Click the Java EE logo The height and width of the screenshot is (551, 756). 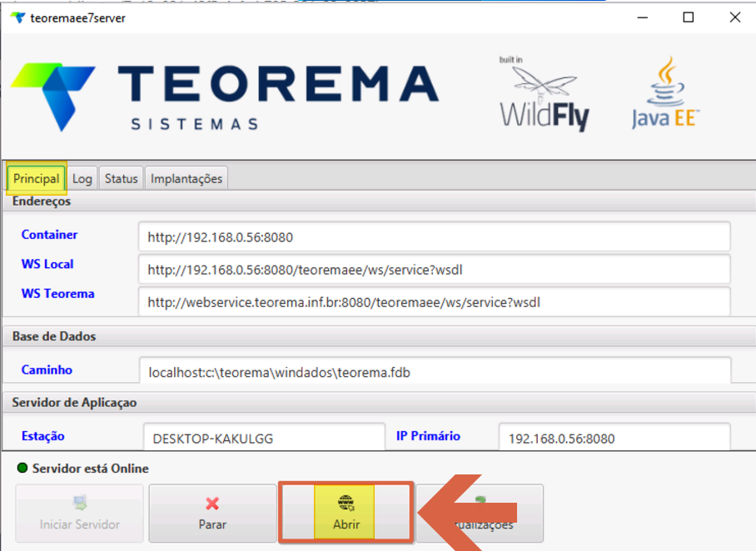[665, 93]
